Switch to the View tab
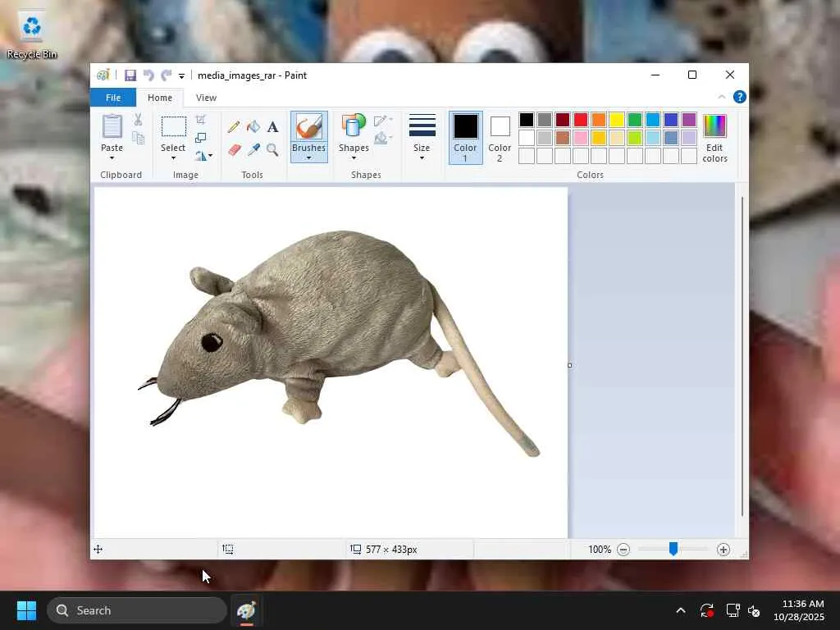The width and height of the screenshot is (840, 630). click(206, 98)
